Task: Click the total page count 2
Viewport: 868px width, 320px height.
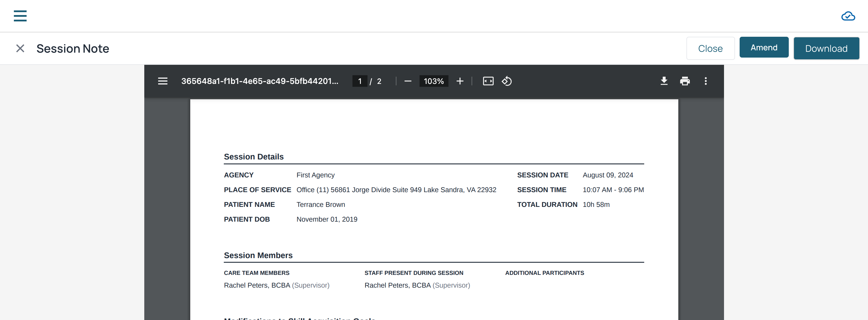Action: tap(379, 81)
